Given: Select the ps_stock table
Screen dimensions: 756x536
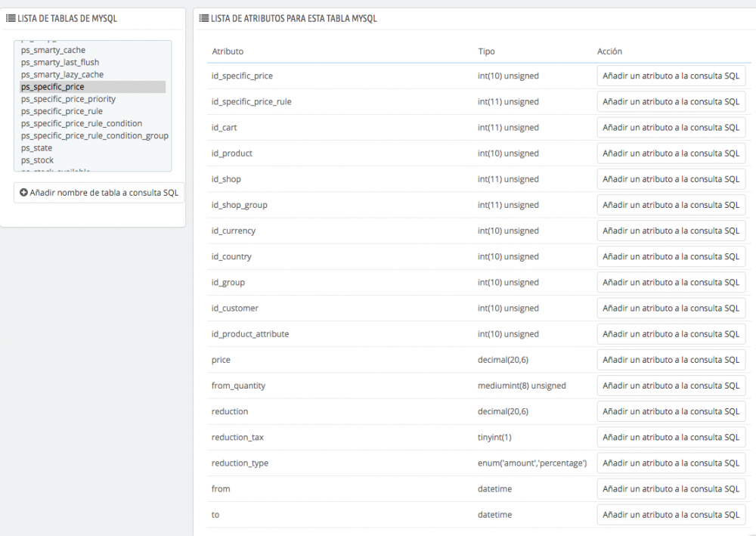Looking at the screenshot, I should (x=37, y=160).
